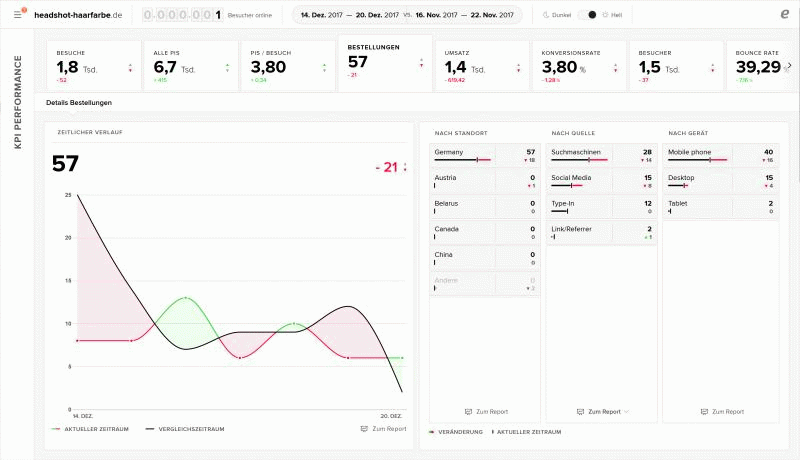Open the date range picker
This screenshot has width=800, height=460.
[x=407, y=16]
